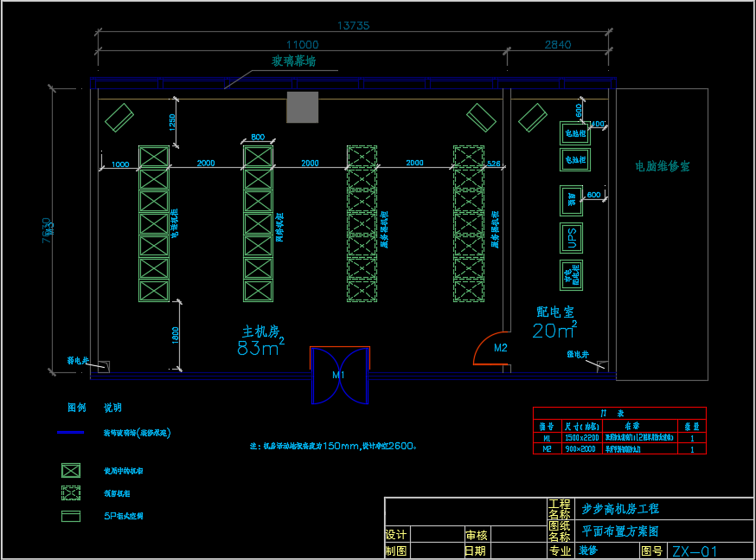Click the overall 13735 dimension text
The height and width of the screenshot is (560, 756).
(354, 26)
